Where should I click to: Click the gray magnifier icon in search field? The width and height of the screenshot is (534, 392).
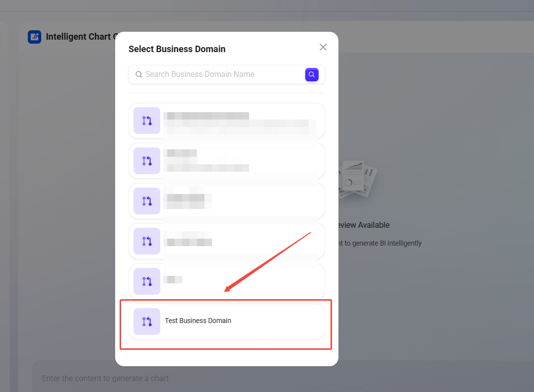139,74
